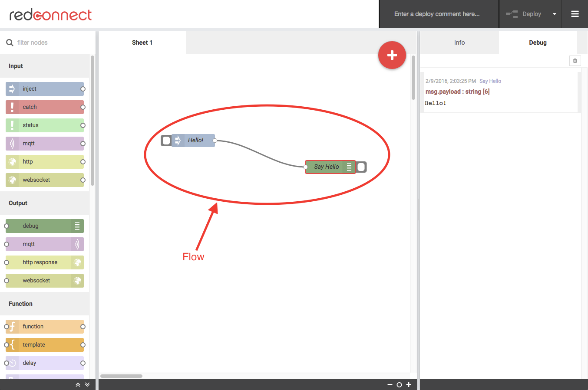This screenshot has width=588, height=390.
Task: Click the debug timestamp 2/9/2016, 2:03:25 PM
Action: [x=451, y=81]
